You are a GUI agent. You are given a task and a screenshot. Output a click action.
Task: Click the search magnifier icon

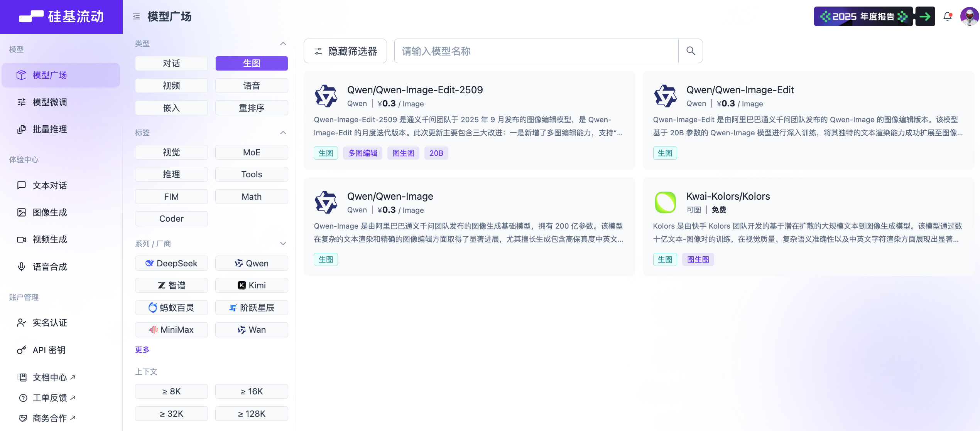pos(690,51)
